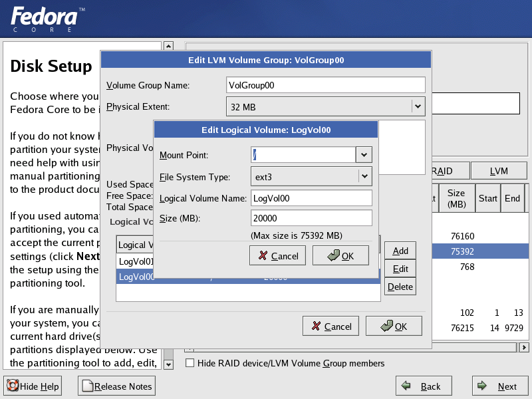Viewport: 532px width, 399px height.
Task: Click the Add logical volume button
Action: (x=400, y=251)
